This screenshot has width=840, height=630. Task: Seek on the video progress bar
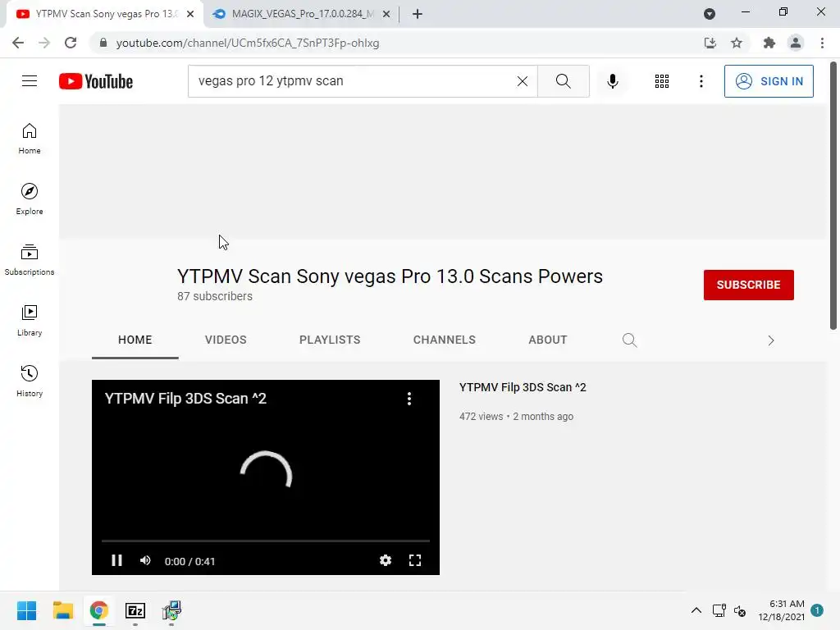click(x=266, y=541)
